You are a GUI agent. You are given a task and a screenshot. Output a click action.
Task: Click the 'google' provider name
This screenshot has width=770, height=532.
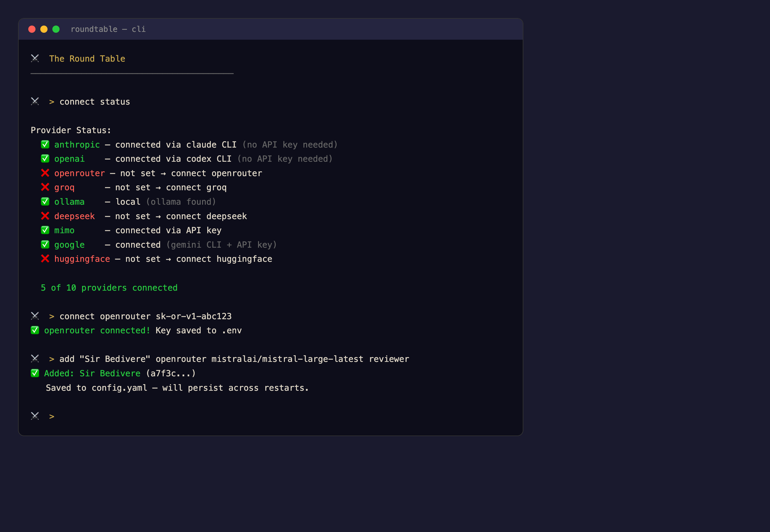pyautogui.click(x=69, y=245)
